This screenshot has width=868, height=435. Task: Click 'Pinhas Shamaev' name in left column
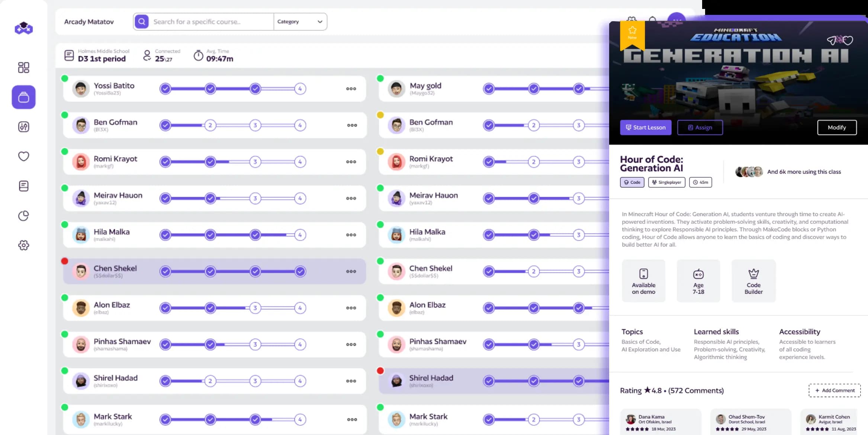pos(122,341)
